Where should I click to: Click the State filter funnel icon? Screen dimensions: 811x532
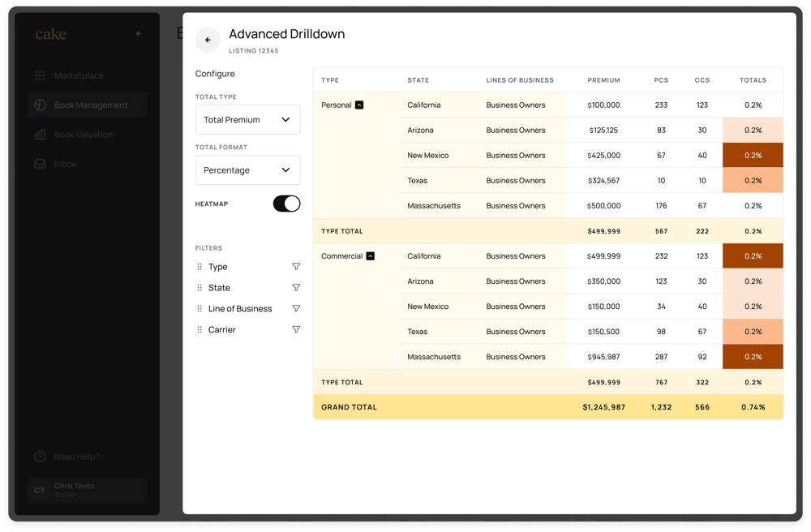(296, 287)
